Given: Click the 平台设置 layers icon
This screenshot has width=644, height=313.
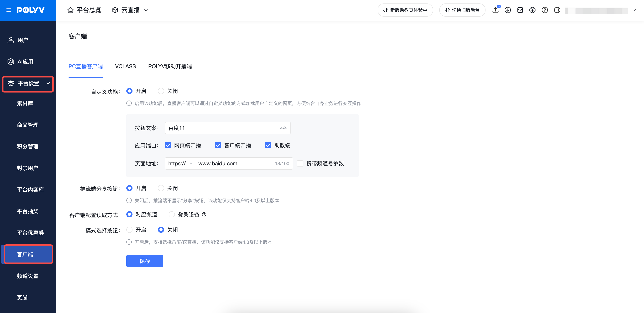Looking at the screenshot, I should click(11, 83).
